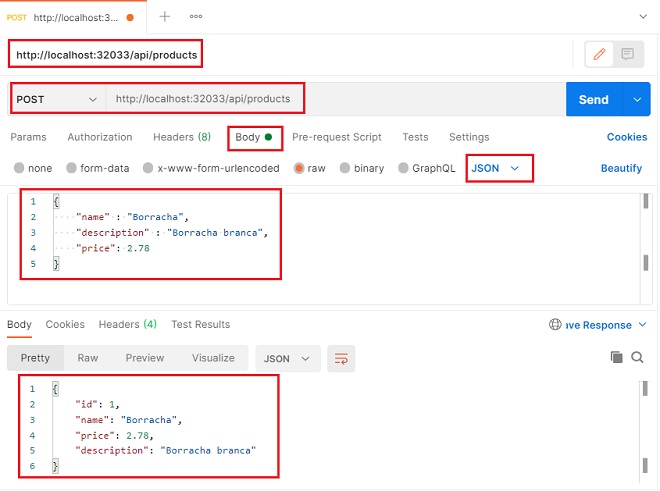
Task: Click the pencil edit icon
Action: coord(600,54)
